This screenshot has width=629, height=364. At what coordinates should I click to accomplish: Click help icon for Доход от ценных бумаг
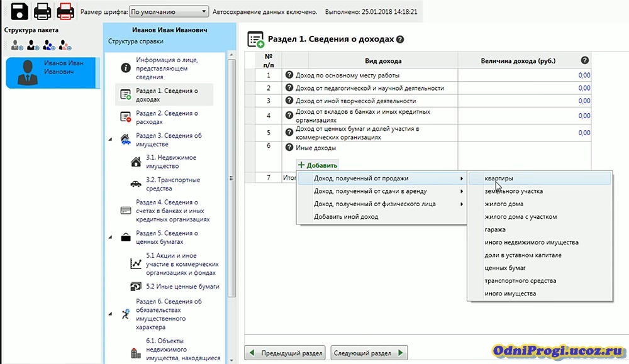click(289, 132)
